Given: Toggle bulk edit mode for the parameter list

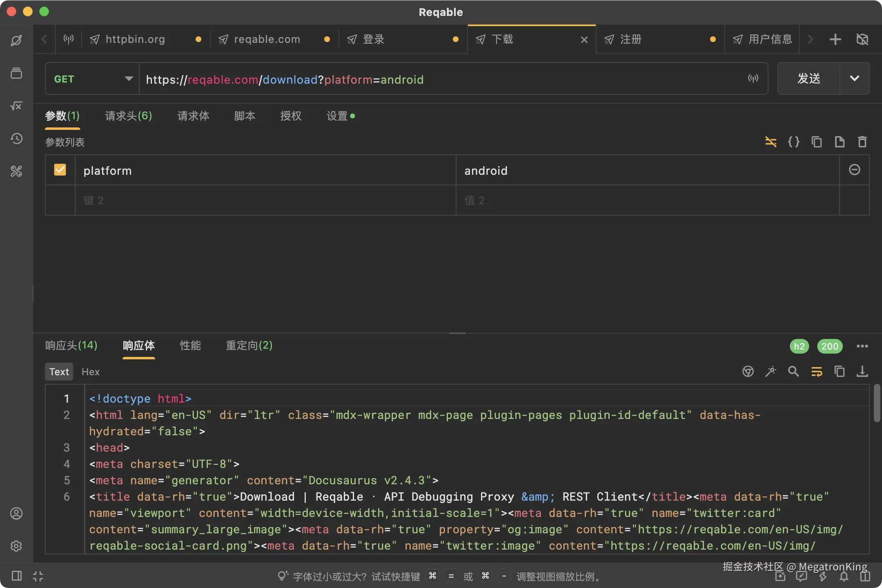Looking at the screenshot, I should click(771, 142).
